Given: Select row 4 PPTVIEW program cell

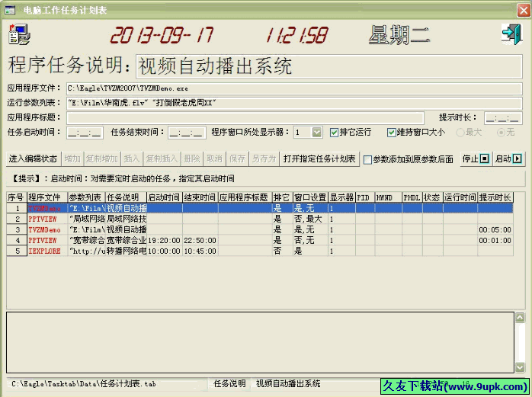Looking at the screenshot, I should tap(47, 241).
